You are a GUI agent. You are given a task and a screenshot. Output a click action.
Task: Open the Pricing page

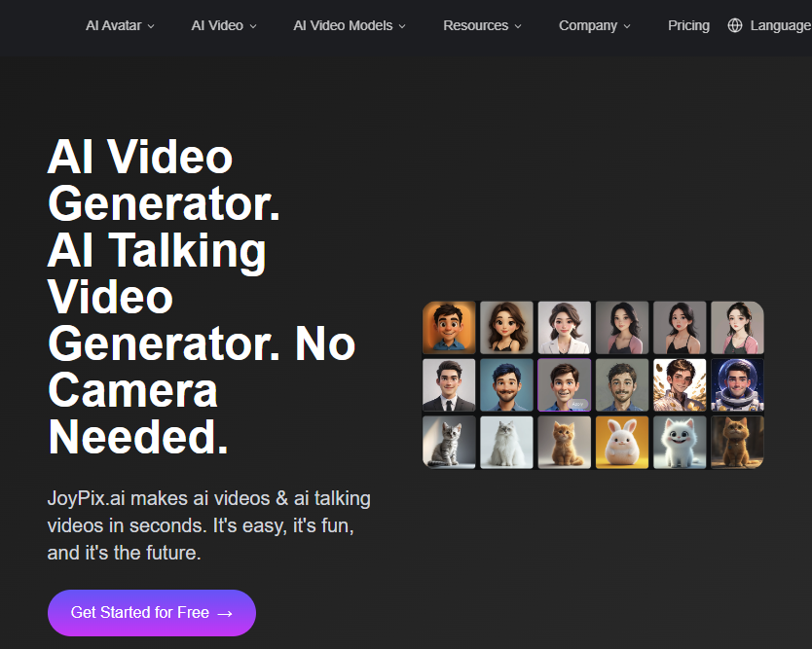688,25
